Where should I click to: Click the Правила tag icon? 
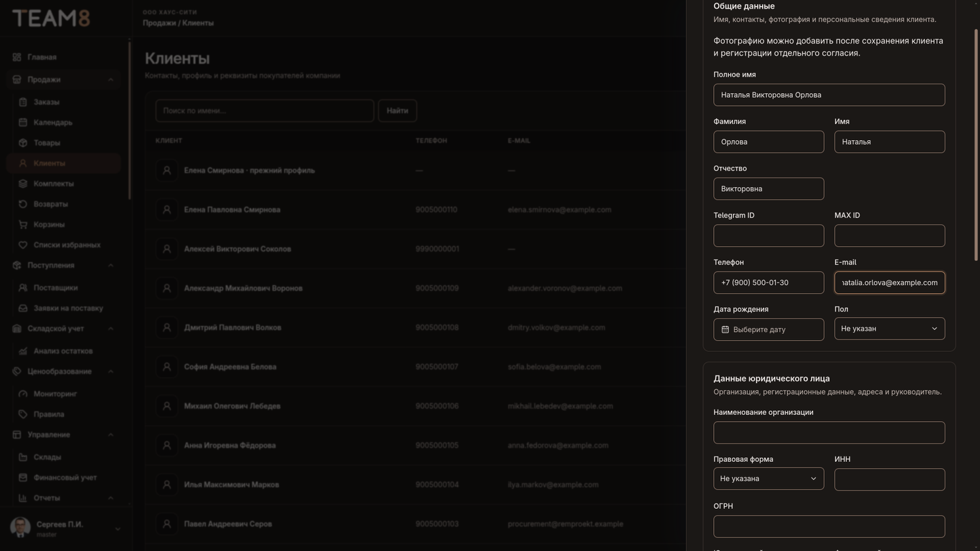pos(22,414)
